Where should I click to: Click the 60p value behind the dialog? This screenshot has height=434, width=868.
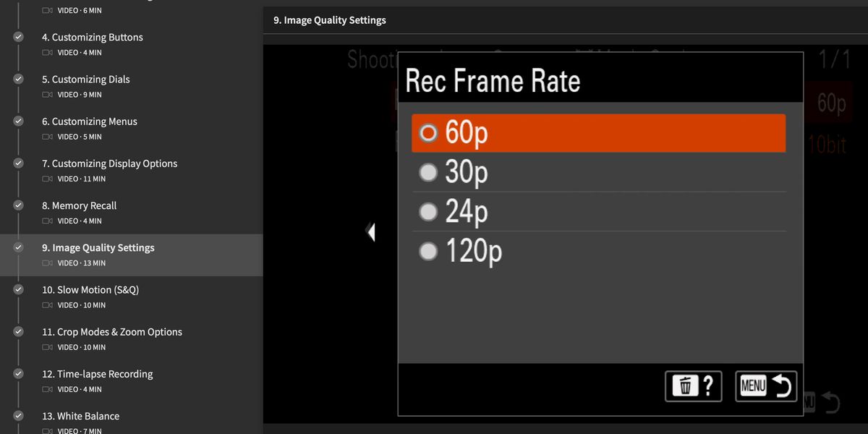[x=831, y=103]
